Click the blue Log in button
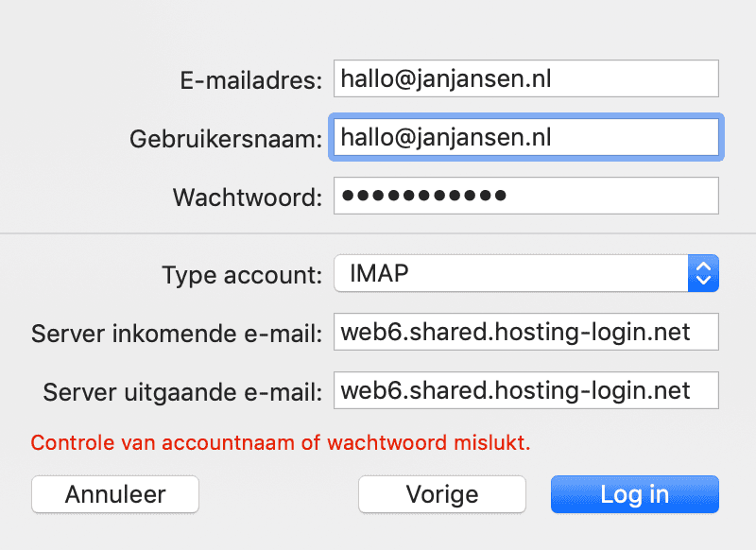This screenshot has height=550, width=756. click(634, 494)
